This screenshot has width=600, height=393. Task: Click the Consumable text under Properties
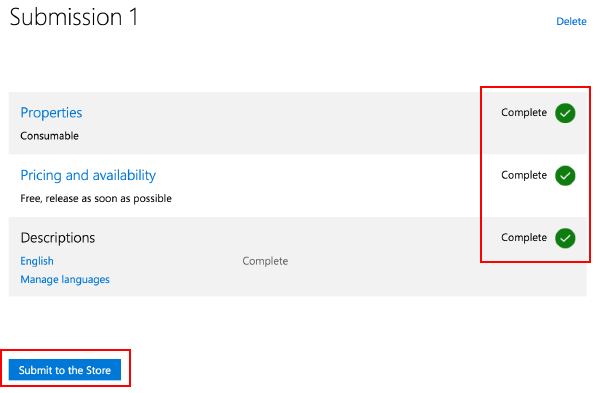tap(49, 136)
